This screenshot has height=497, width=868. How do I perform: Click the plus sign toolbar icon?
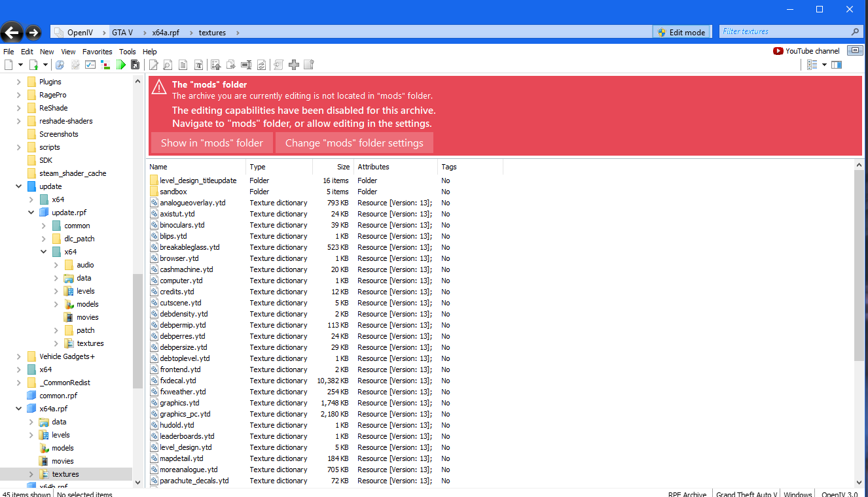[294, 65]
